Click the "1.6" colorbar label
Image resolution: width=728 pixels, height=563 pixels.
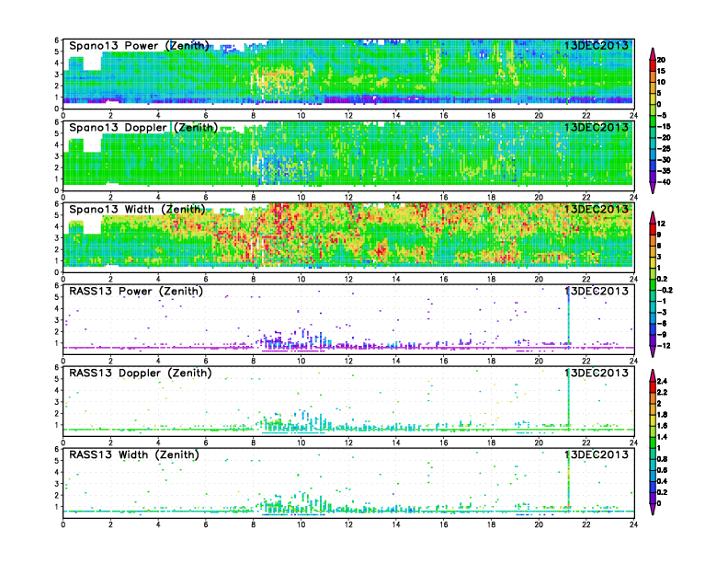coord(662,426)
